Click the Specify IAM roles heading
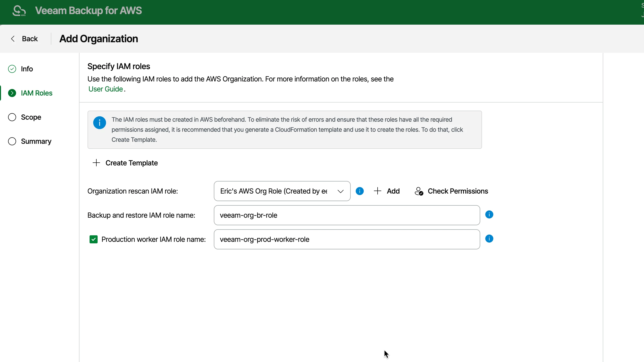Image resolution: width=644 pixels, height=362 pixels. (x=119, y=66)
